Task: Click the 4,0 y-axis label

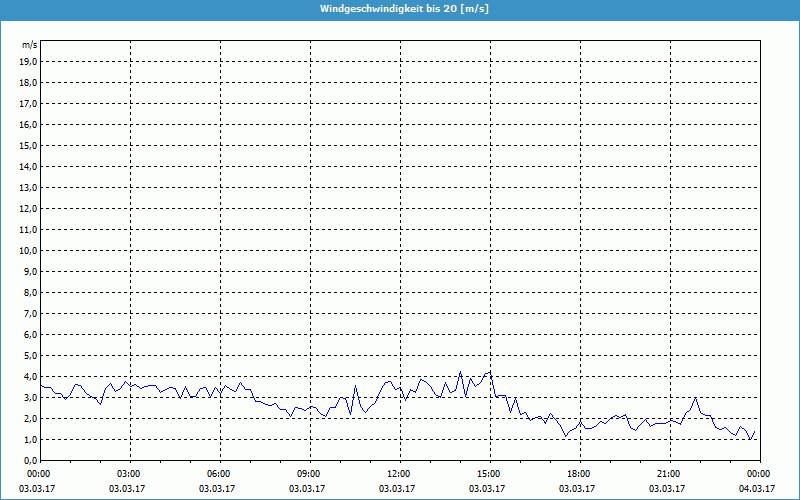Action: tap(30, 377)
